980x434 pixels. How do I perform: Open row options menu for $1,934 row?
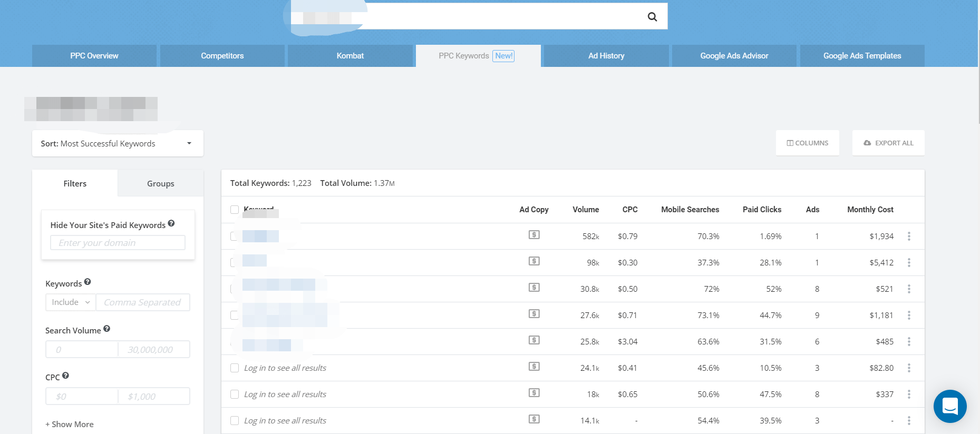(909, 236)
